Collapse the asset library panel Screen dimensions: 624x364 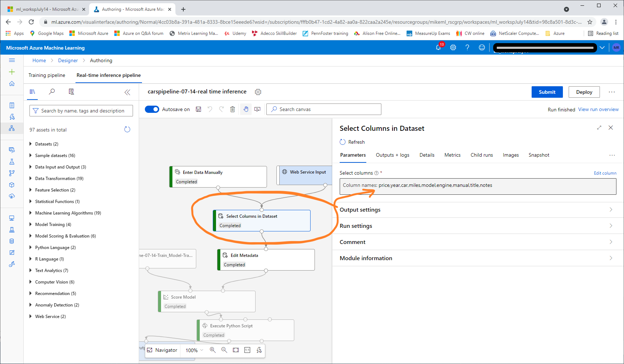point(127,92)
